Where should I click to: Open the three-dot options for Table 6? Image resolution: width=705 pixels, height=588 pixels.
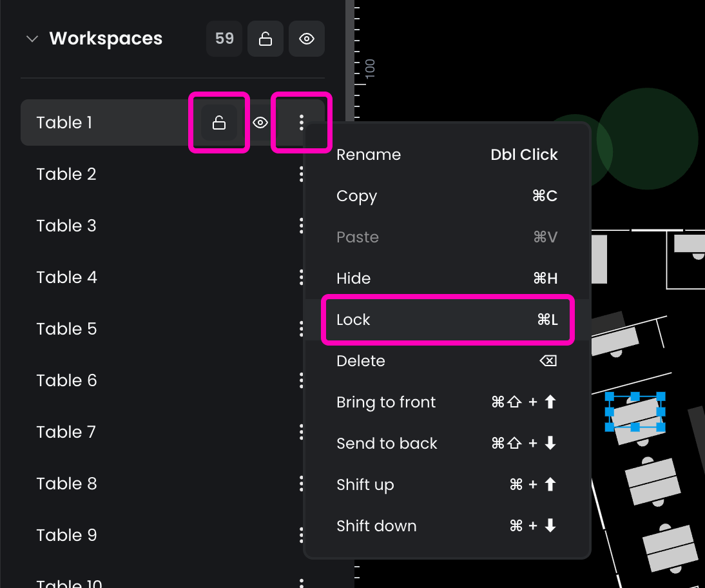tap(300, 380)
